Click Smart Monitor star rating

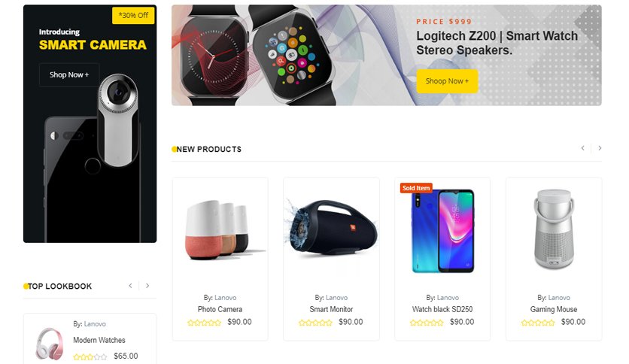(315, 323)
